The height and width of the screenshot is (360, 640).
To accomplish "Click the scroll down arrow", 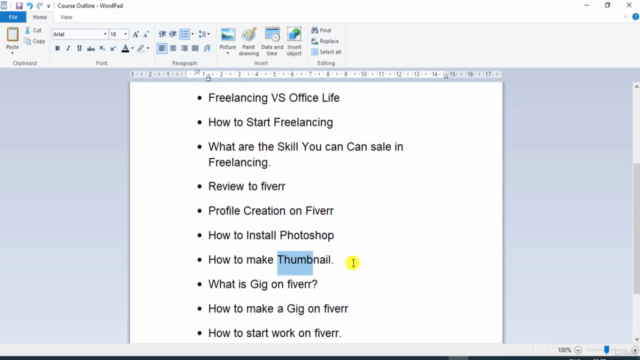I will click(636, 339).
